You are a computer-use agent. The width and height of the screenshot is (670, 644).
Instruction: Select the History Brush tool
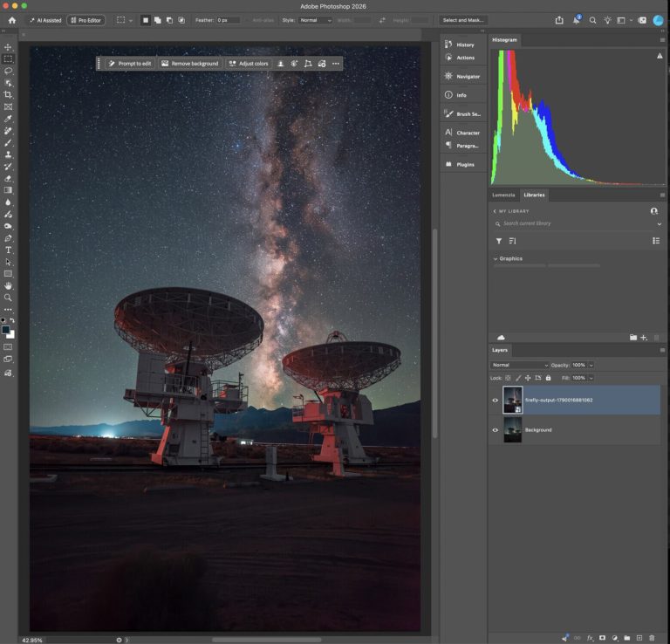point(8,167)
